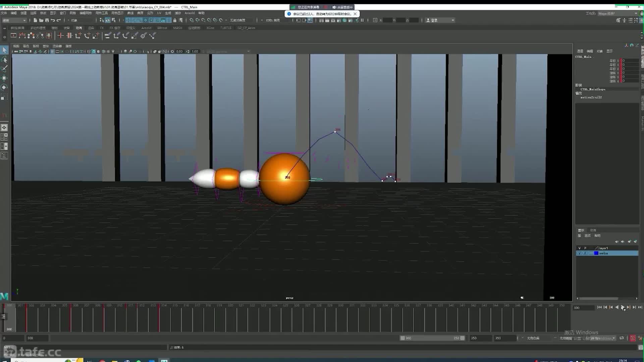Open the Arnold menu in menu bar
The image size is (644, 362).
point(190,13)
